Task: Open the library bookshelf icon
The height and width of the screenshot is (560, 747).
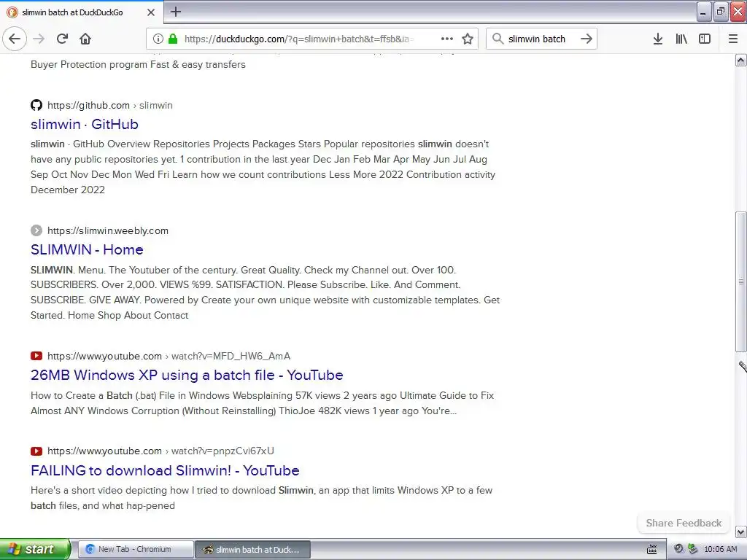Action: 681,39
